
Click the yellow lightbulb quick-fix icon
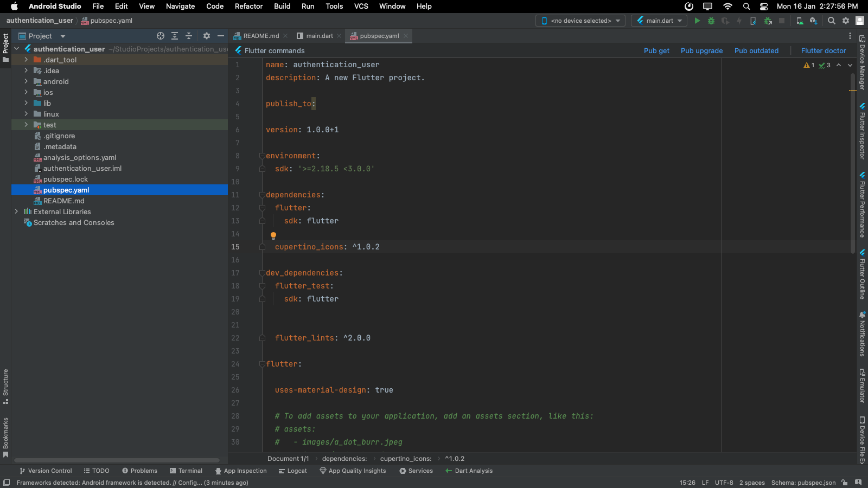pyautogui.click(x=273, y=235)
